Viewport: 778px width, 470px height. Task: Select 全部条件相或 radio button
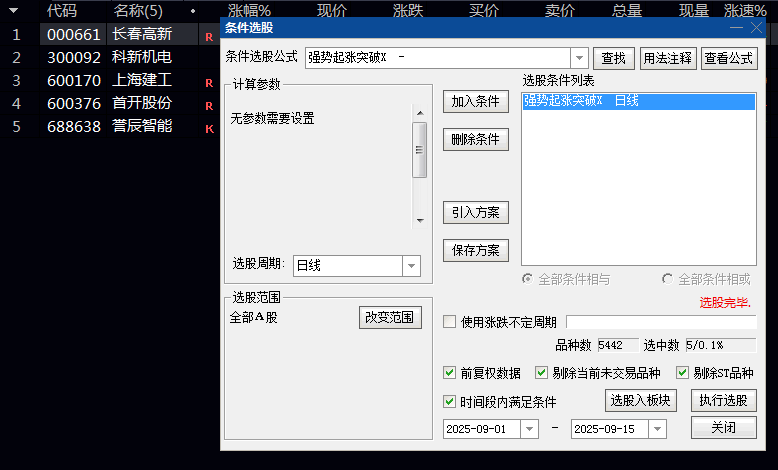coord(667,279)
